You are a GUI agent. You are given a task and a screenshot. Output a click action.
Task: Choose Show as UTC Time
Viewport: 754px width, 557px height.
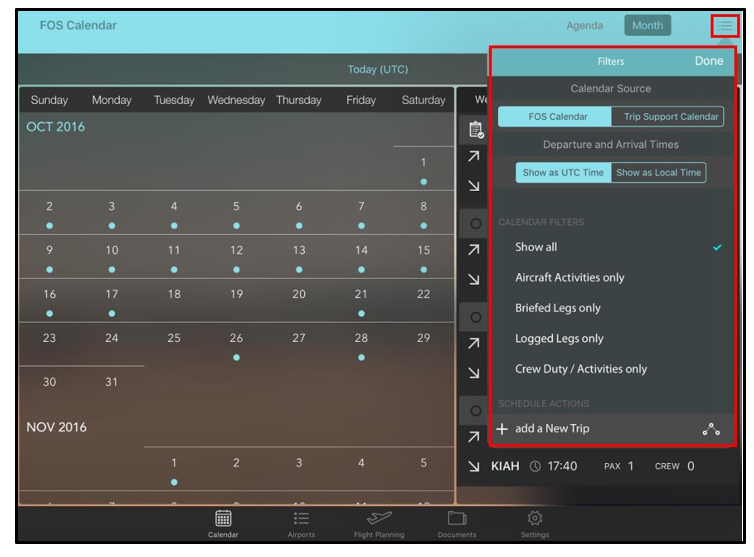point(563,173)
